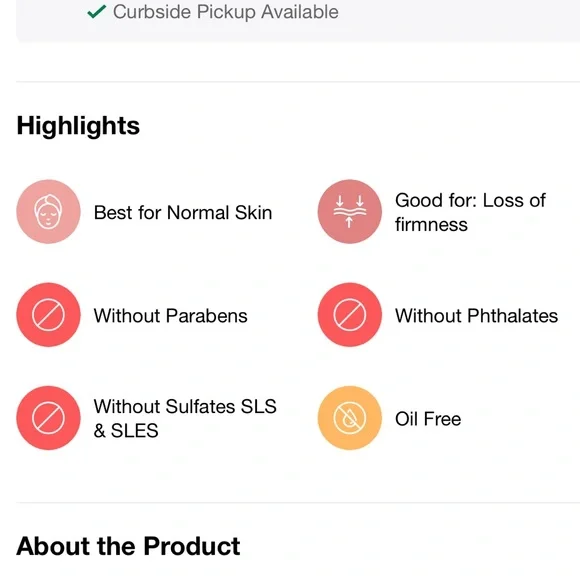Viewport: 580px width, 580px height.
Task: Click the Highlights section heading
Action: [78, 126]
